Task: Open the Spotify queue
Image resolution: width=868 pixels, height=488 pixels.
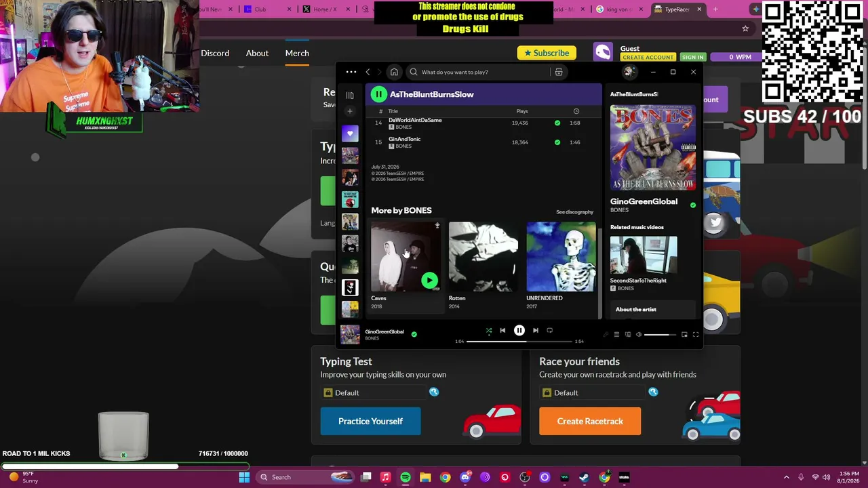Action: (x=616, y=335)
